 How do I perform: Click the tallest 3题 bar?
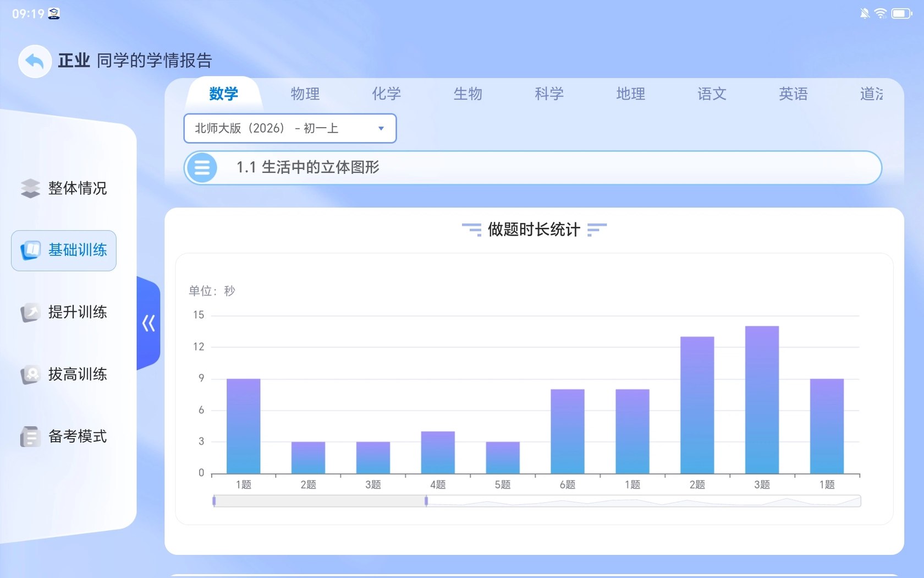[x=762, y=400]
